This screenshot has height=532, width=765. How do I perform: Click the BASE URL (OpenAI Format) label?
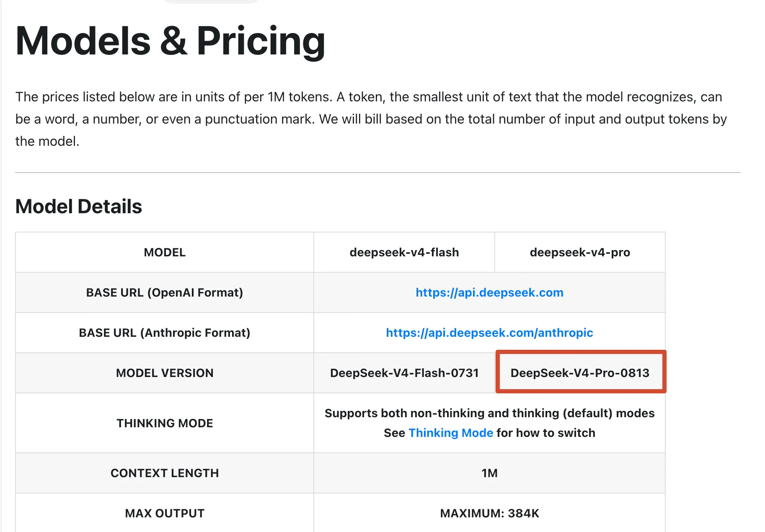tap(165, 292)
